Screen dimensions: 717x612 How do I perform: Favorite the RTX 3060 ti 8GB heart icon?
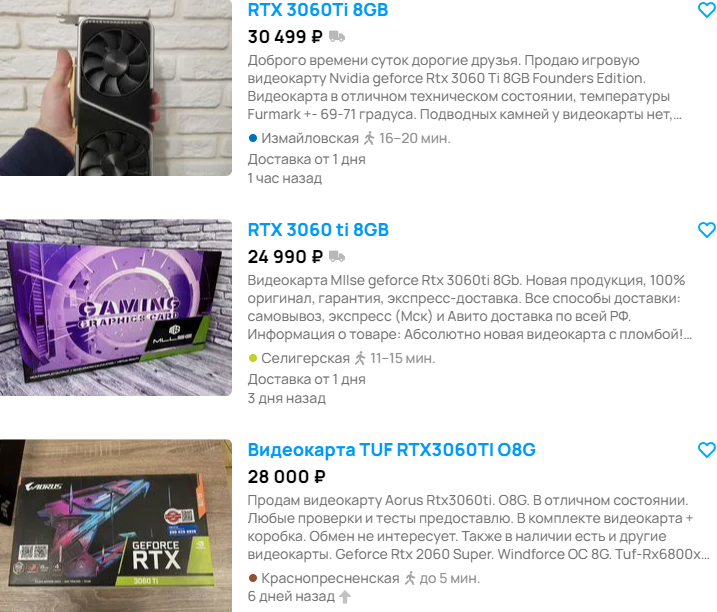(x=707, y=230)
